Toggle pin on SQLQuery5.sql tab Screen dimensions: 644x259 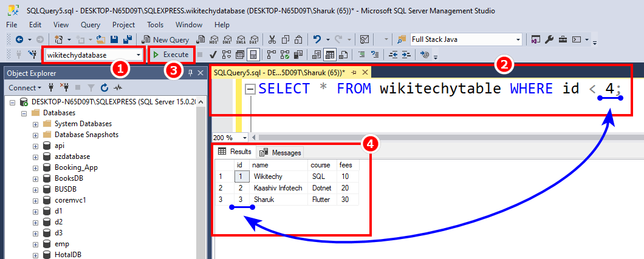354,73
